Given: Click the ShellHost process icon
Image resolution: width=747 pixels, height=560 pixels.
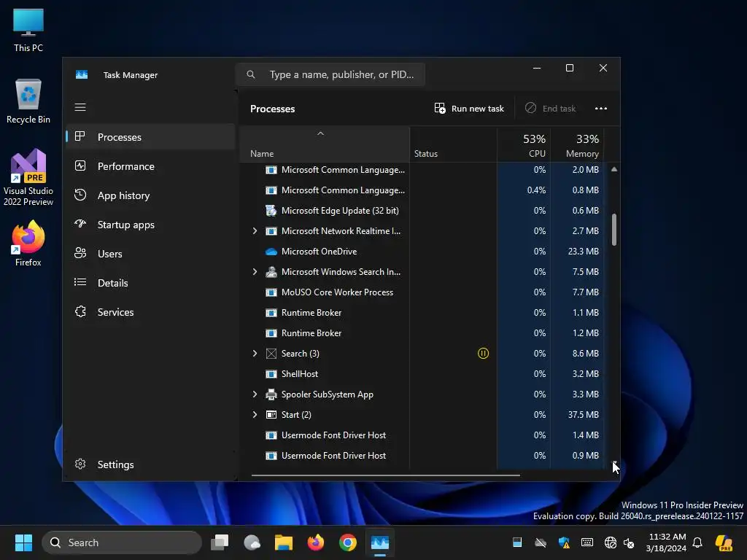Looking at the screenshot, I should [x=271, y=374].
